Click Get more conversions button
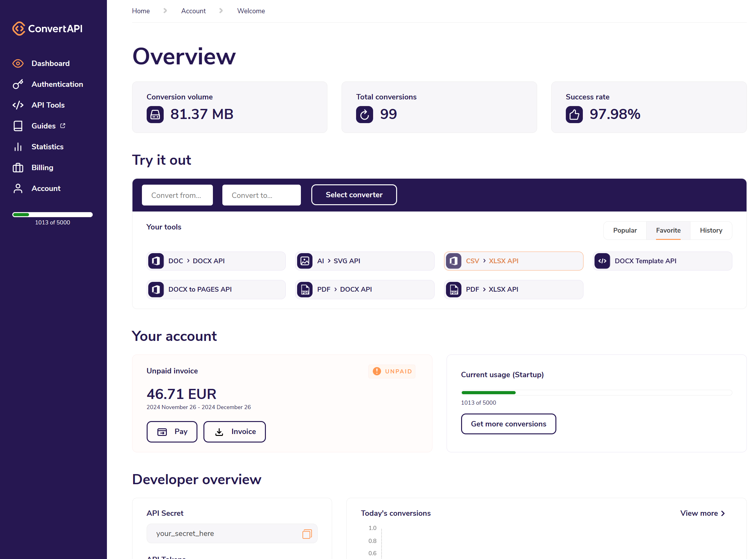The width and height of the screenshot is (756, 559). [508, 424]
